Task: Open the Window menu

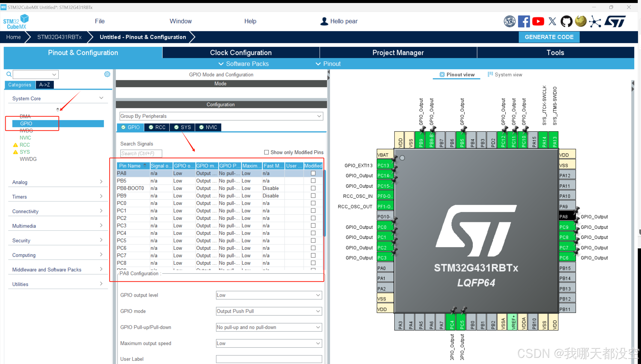Action: tap(181, 21)
